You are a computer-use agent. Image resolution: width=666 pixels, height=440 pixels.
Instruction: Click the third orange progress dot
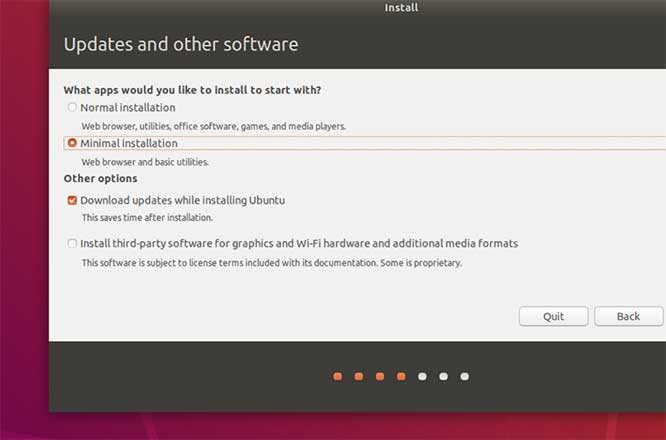point(380,377)
